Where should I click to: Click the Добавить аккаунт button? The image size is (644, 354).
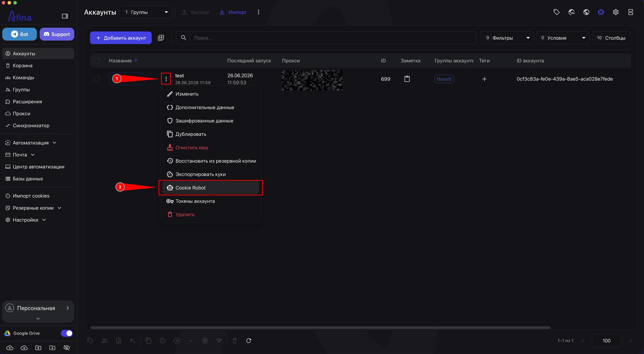click(x=121, y=38)
